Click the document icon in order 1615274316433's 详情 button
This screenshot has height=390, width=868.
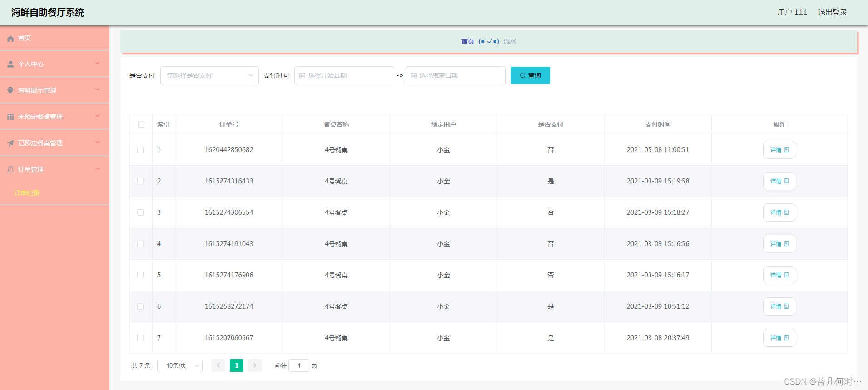tap(786, 181)
